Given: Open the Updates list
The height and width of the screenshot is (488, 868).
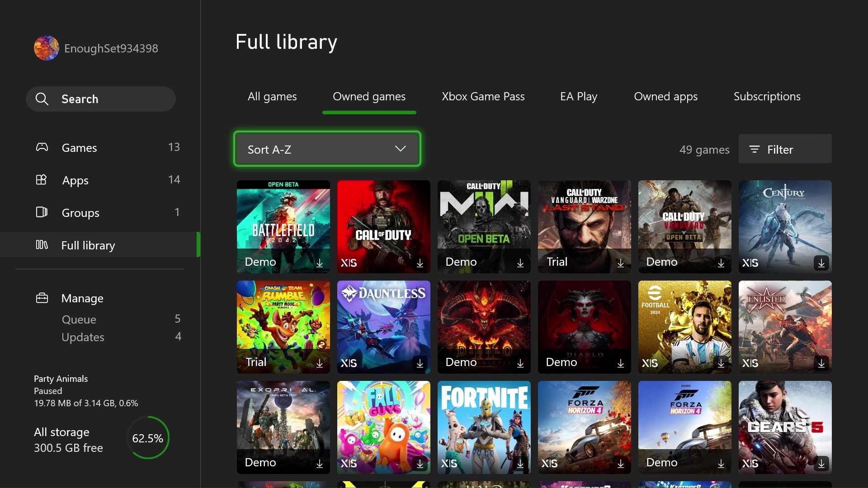Looking at the screenshot, I should 121,337.
